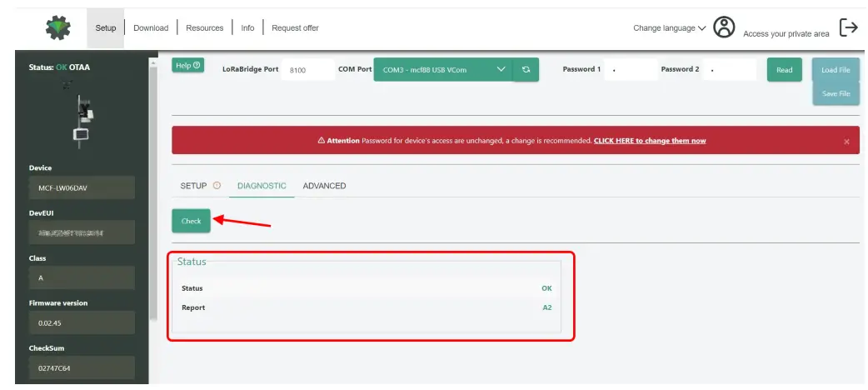Dismiss the red attention banner
Viewport: 868px width, 390px height.
click(x=846, y=142)
